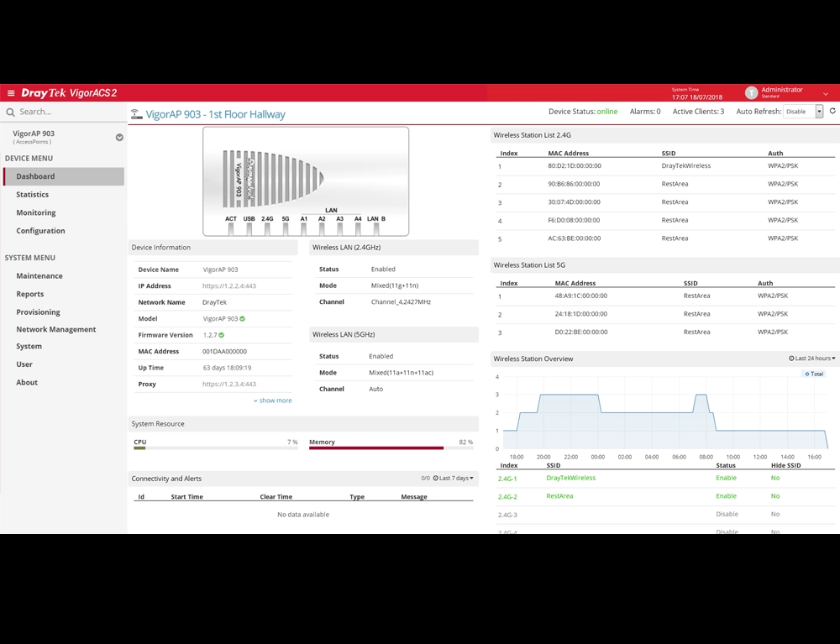Toggle the Total legend marker on chart
840x644 pixels.
(807, 374)
